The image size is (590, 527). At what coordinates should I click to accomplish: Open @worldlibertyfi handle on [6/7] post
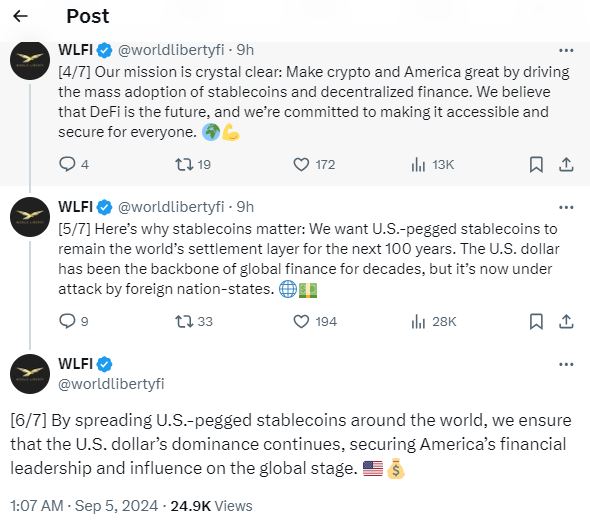click(111, 384)
